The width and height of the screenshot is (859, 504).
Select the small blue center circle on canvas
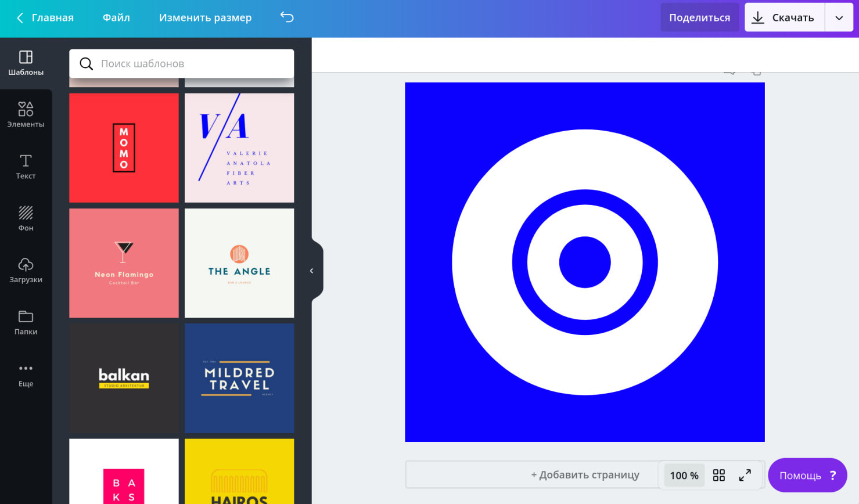tap(585, 262)
